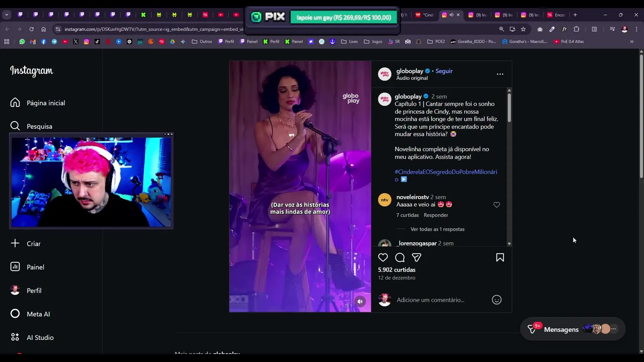Click the webcam overlay options dots
The image size is (644, 362).
tap(169, 134)
